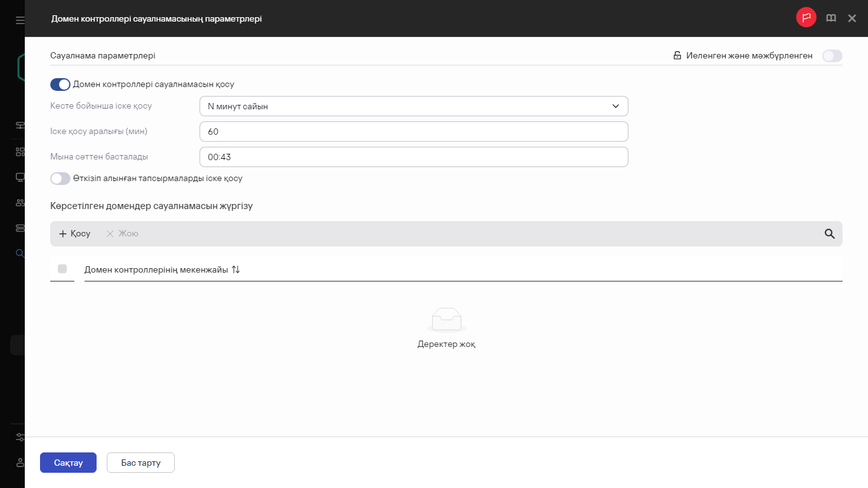The image size is (868, 488).
Task: Click the start time field showing 00:43
Action: 414,157
